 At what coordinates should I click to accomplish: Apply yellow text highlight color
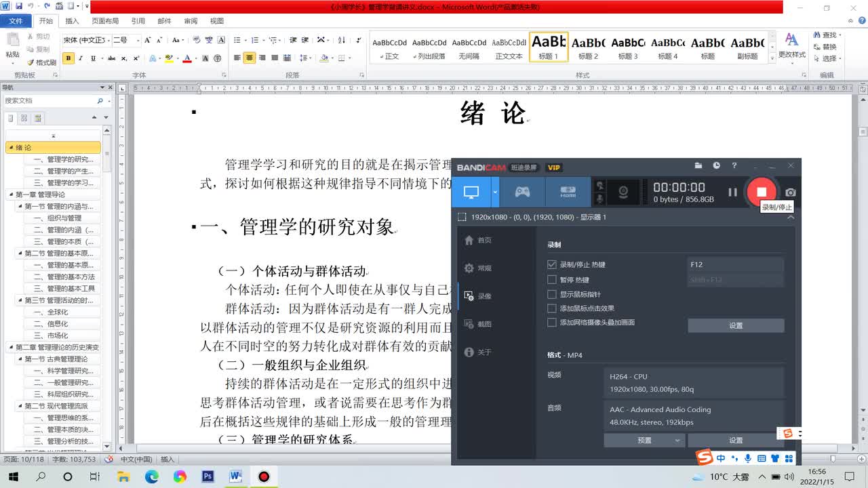click(x=169, y=58)
